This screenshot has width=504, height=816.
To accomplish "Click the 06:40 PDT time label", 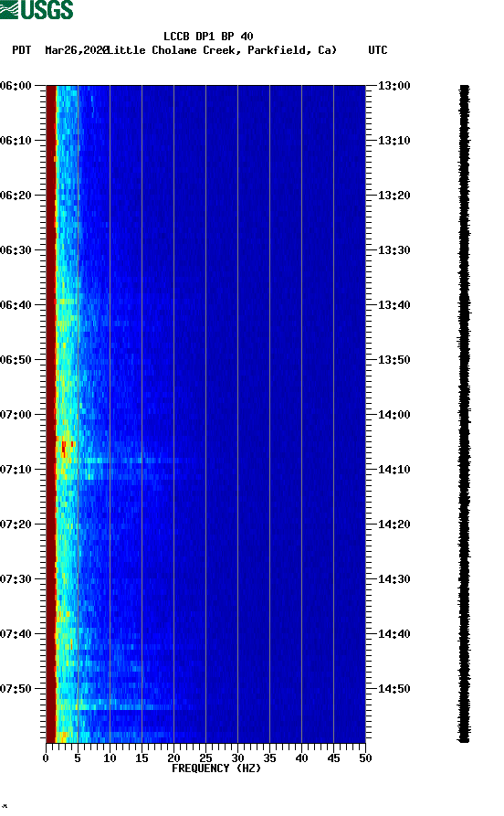I will [16, 304].
